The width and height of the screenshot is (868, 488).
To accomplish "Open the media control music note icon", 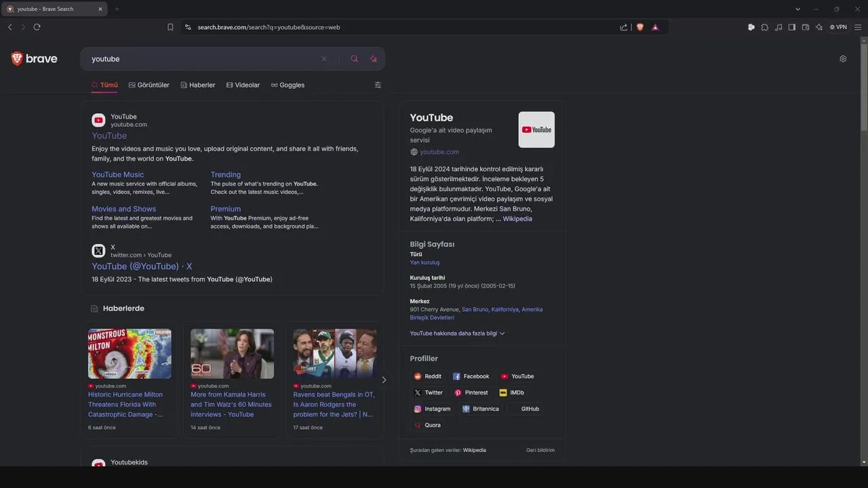I will pos(778,27).
